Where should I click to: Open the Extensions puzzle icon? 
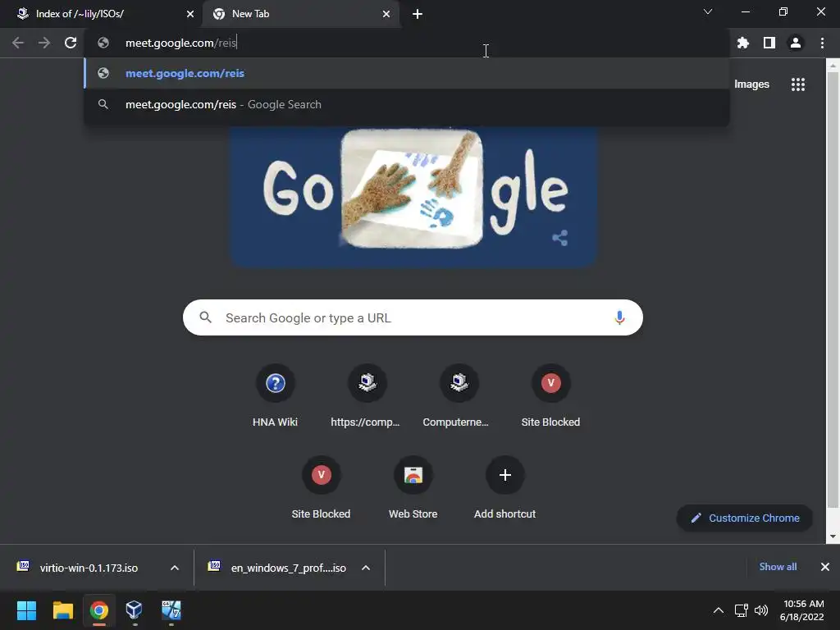(742, 43)
